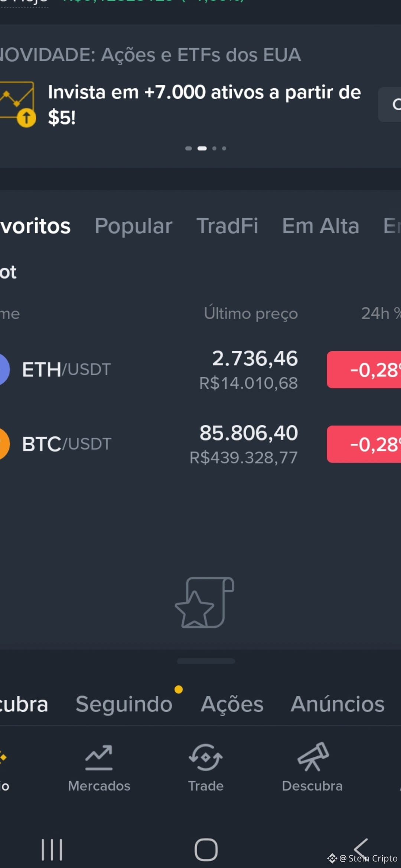This screenshot has width=401, height=868.
Task: Tap the Trade swap icon
Action: pyautogui.click(x=206, y=757)
